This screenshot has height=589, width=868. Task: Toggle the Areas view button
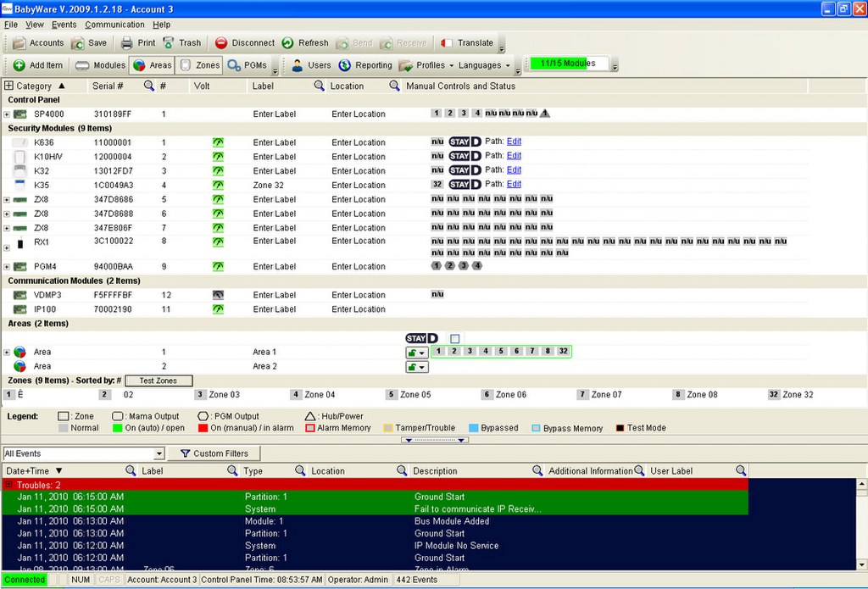[152, 65]
